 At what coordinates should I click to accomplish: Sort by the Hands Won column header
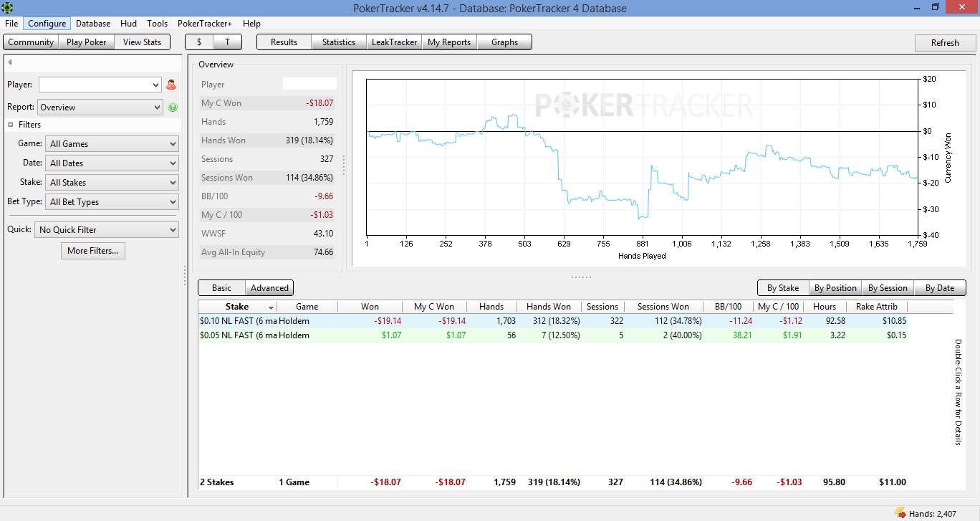[549, 307]
